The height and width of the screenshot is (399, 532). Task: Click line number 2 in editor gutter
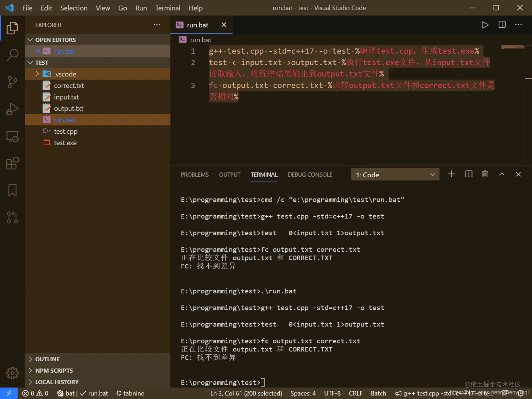click(193, 63)
